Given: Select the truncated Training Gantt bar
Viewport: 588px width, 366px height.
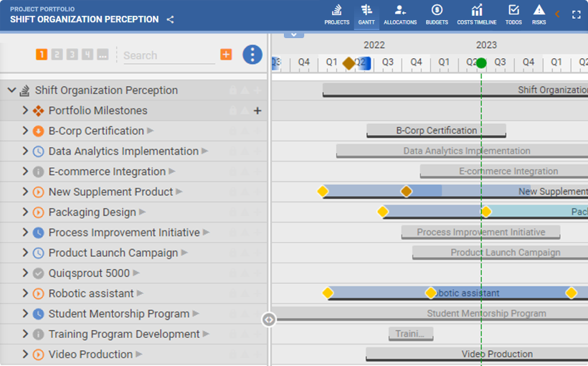Looking at the screenshot, I should pyautogui.click(x=411, y=334).
